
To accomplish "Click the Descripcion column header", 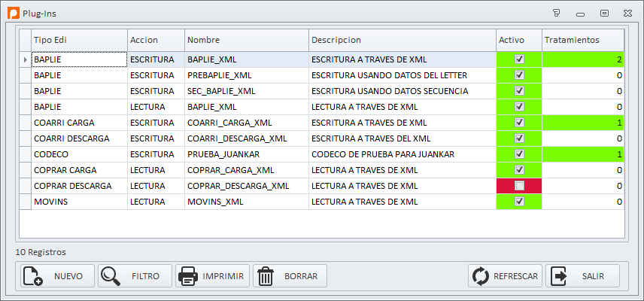I will (402, 40).
